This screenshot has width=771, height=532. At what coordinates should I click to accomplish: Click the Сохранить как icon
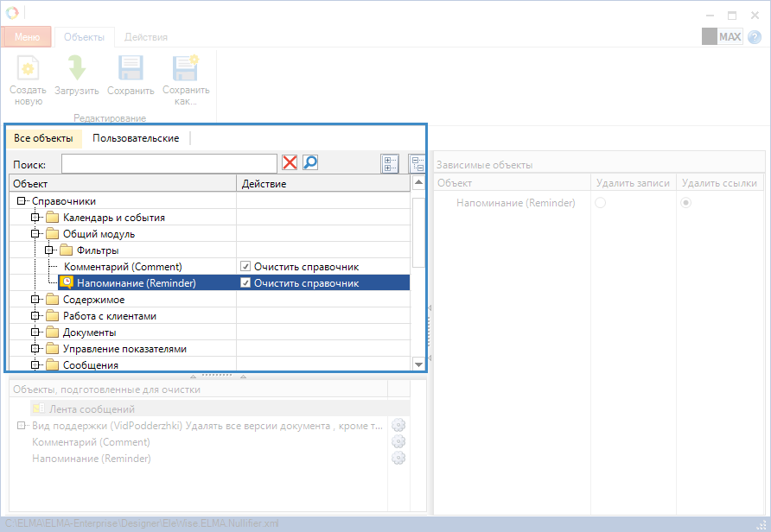point(186,69)
